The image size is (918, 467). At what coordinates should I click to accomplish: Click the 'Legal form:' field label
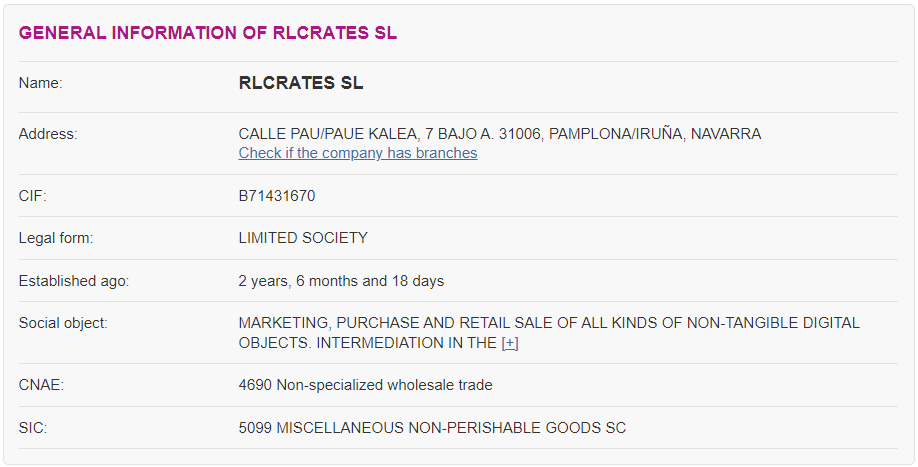(x=56, y=238)
